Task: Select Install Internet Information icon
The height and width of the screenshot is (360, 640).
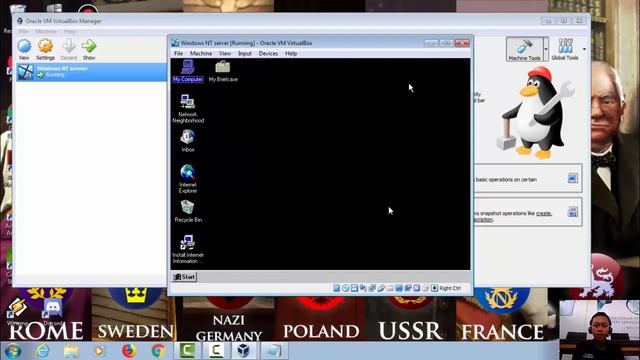Action: pos(188,249)
